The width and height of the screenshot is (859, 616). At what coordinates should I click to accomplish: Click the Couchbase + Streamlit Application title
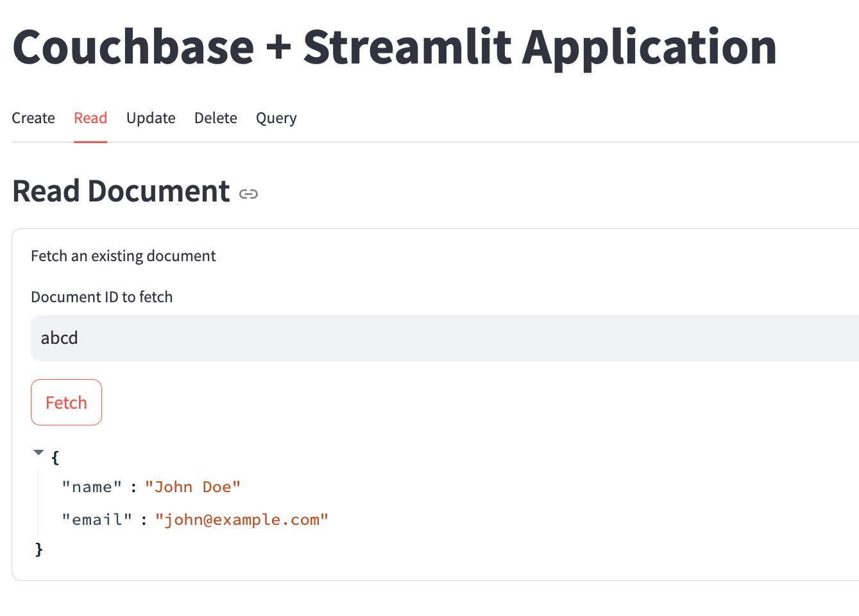click(395, 47)
